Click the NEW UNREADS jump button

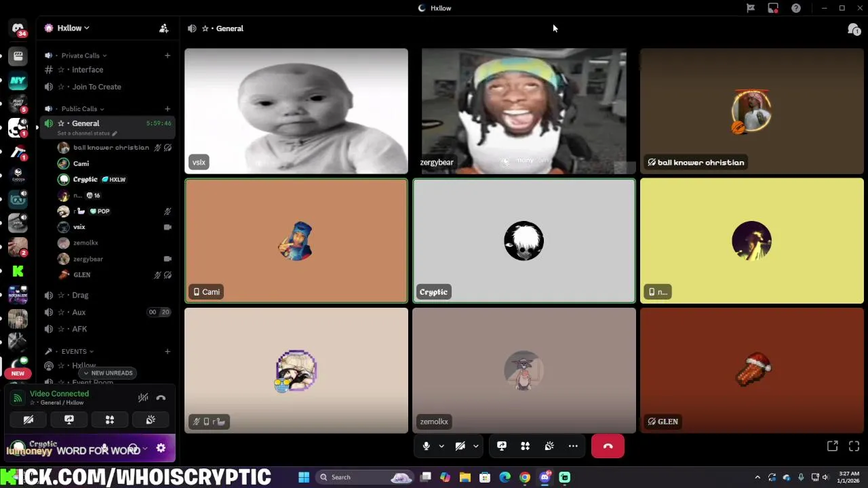coord(108,373)
